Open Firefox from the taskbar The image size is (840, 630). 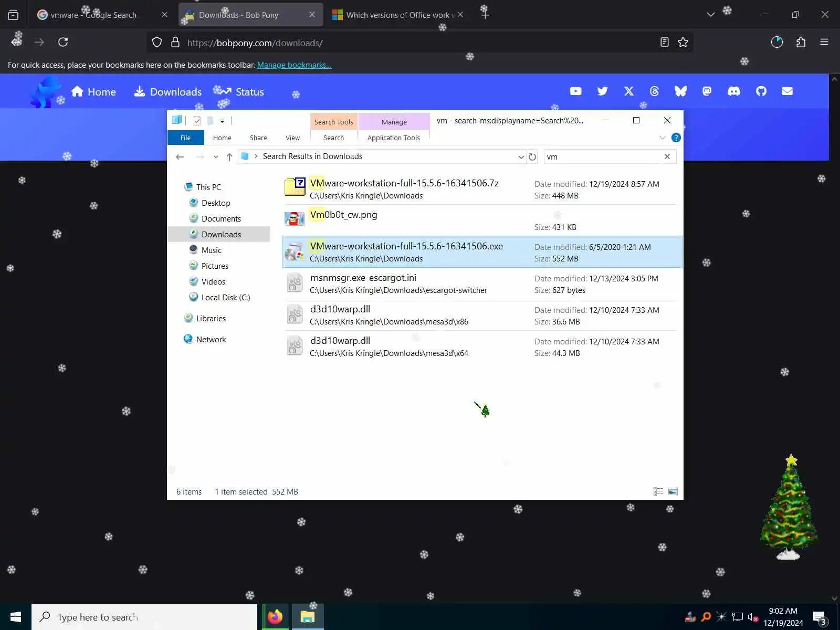275,617
